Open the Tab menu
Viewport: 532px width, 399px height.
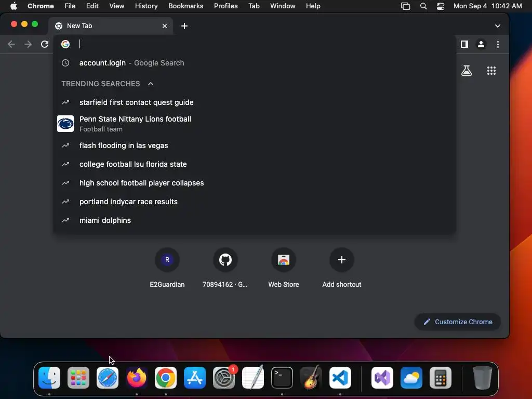[x=254, y=6]
